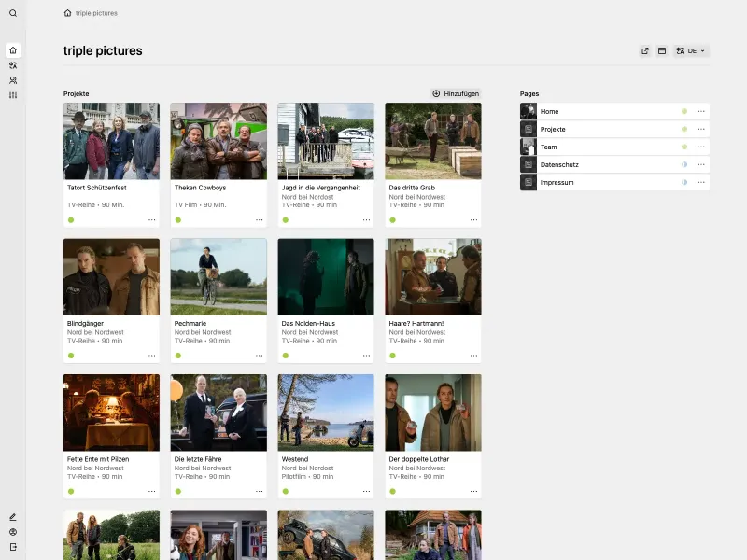Open the users section in sidebar
This screenshot has width=747, height=560.
click(x=13, y=80)
